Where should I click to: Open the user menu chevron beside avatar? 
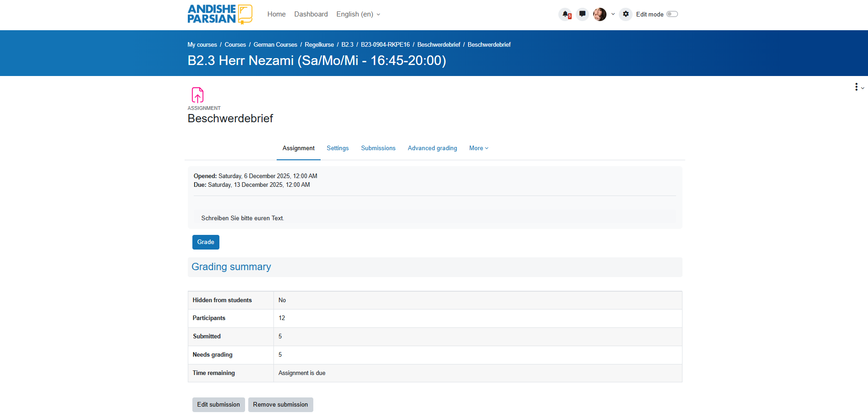click(613, 14)
